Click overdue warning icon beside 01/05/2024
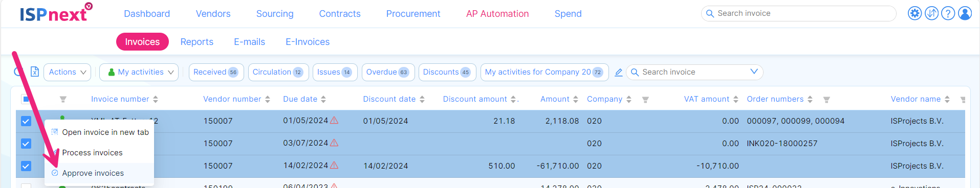This screenshot has height=188, width=980. pos(334,121)
